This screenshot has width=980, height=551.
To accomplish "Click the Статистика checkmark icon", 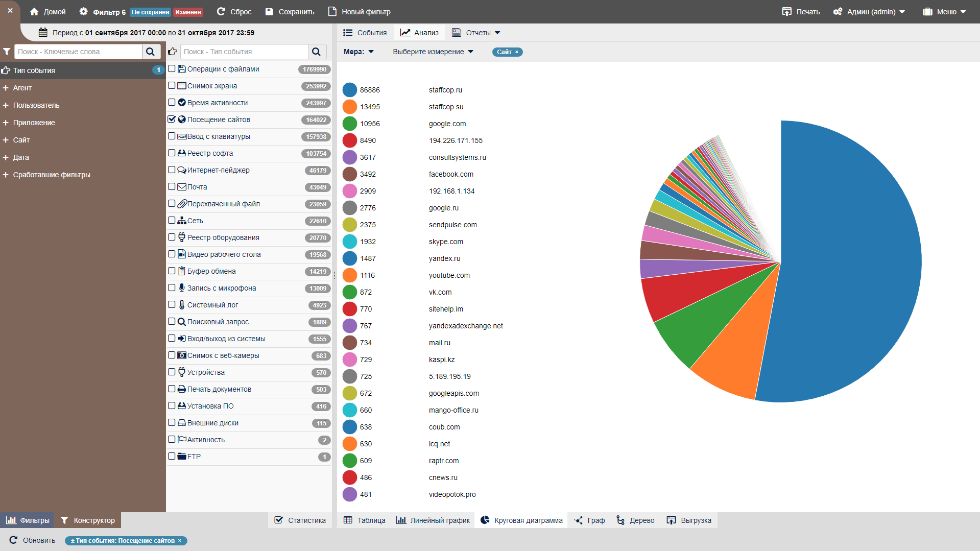I will click(279, 520).
